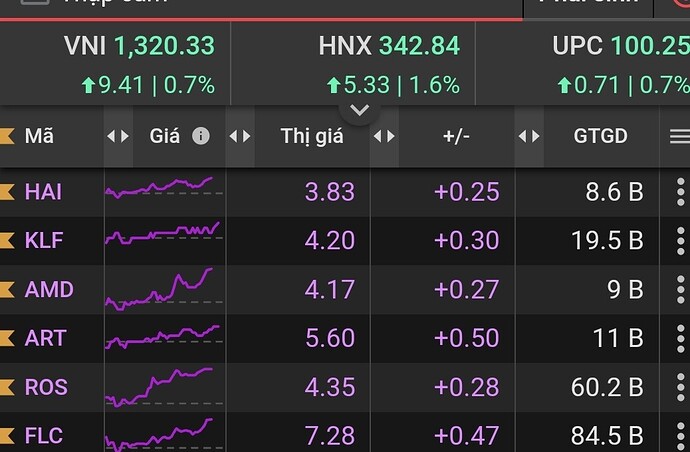The image size is (690, 452).
Task: Click the info icon next to Giá
Action: point(201,136)
